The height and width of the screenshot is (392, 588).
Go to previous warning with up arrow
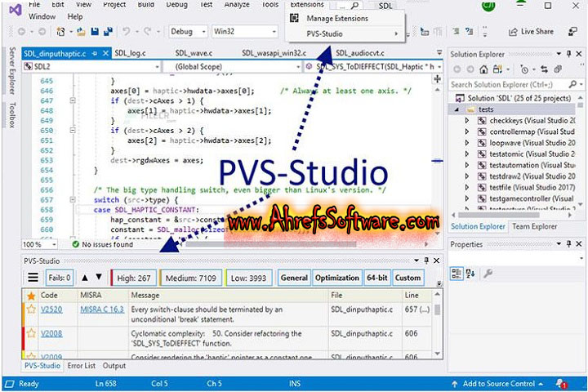(84, 278)
